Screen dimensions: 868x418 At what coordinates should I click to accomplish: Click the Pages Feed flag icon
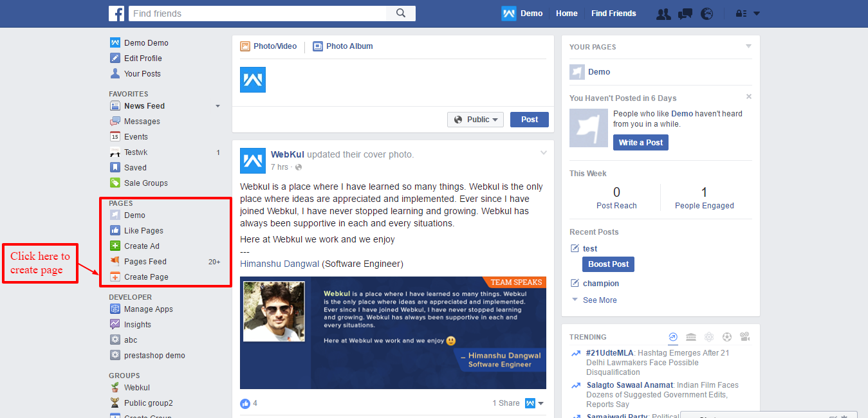(115, 262)
